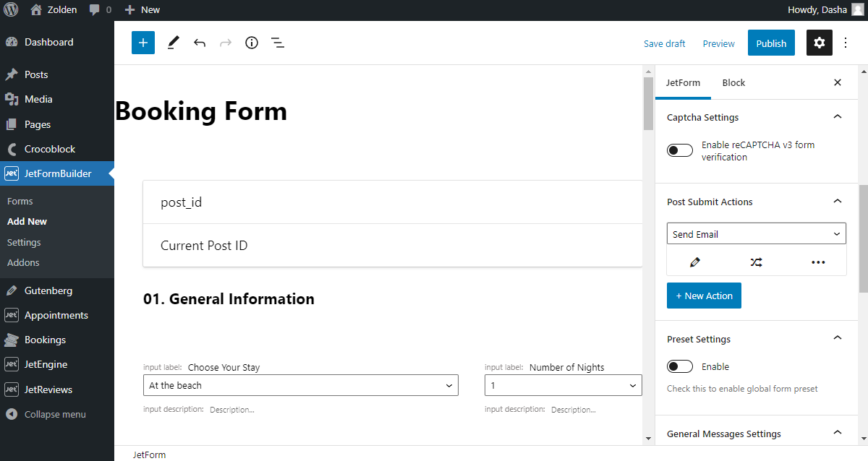Enable the global form preset toggle
The height and width of the screenshot is (461, 868).
coord(680,366)
